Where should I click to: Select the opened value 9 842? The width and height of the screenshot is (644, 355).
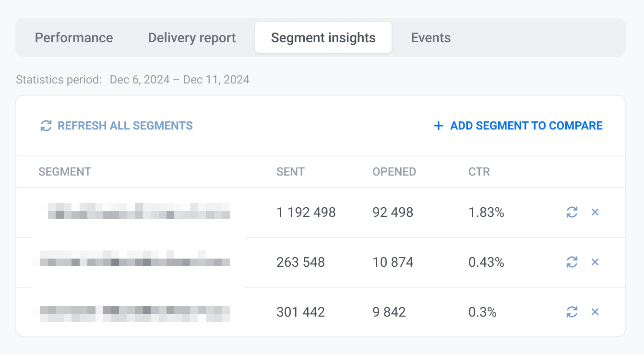(x=389, y=312)
